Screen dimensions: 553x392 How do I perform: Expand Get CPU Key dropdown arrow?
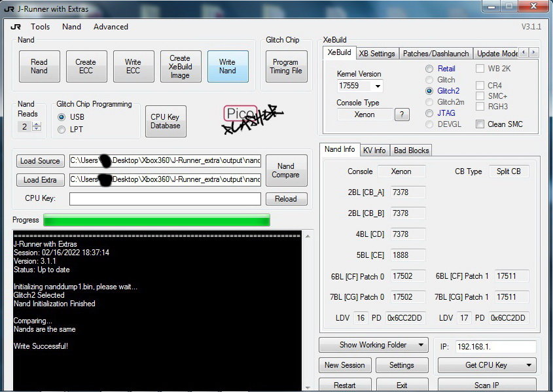tap(529, 365)
